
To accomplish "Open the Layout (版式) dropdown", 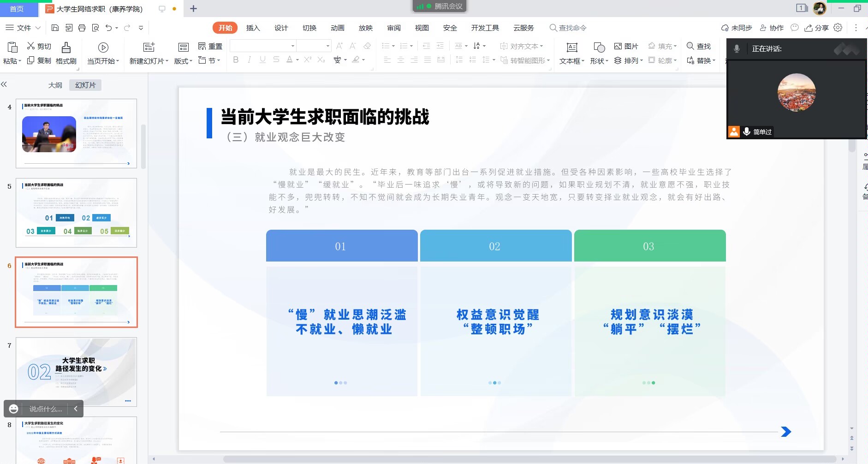I will point(183,61).
